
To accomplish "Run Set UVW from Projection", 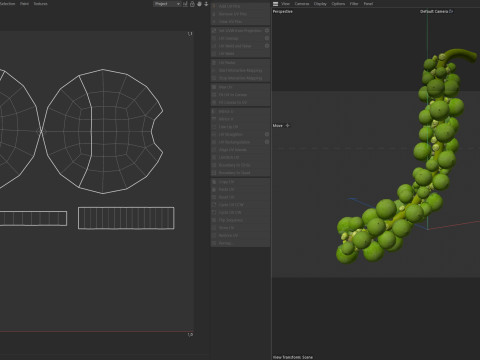I will coord(237,31).
